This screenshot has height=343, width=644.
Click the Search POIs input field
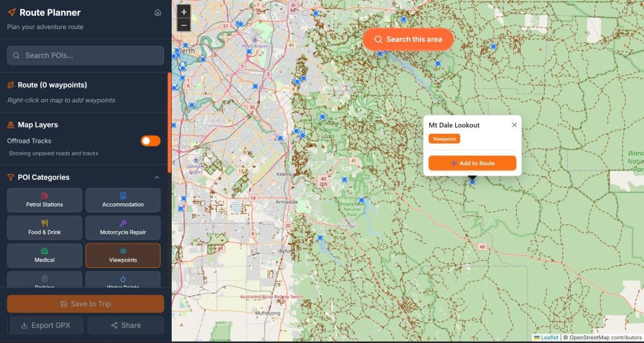85,56
